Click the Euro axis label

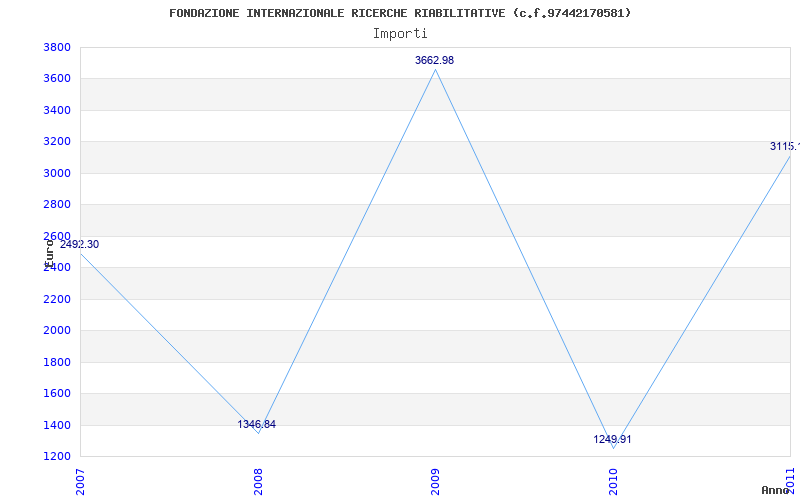(x=49, y=252)
